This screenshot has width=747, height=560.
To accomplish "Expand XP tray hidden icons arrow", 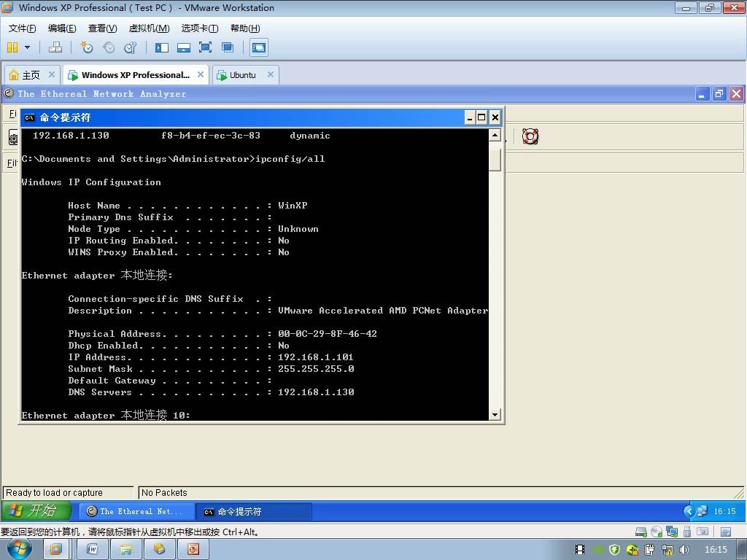I will tap(689, 511).
